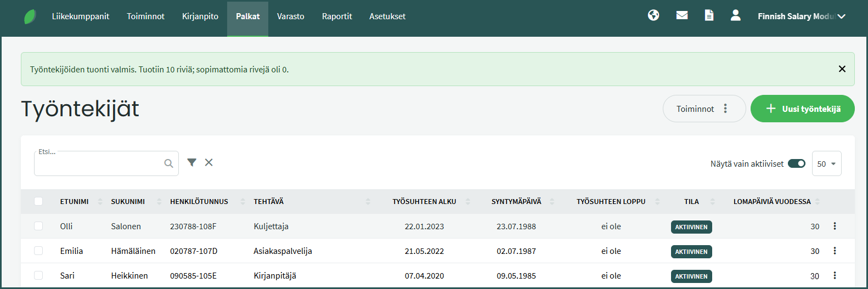868x289 pixels.
Task: Clear filters with the X icon
Action: (x=209, y=162)
